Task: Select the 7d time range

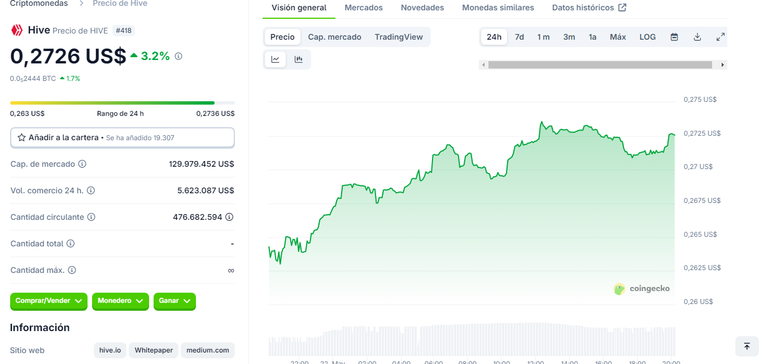Action: (519, 37)
